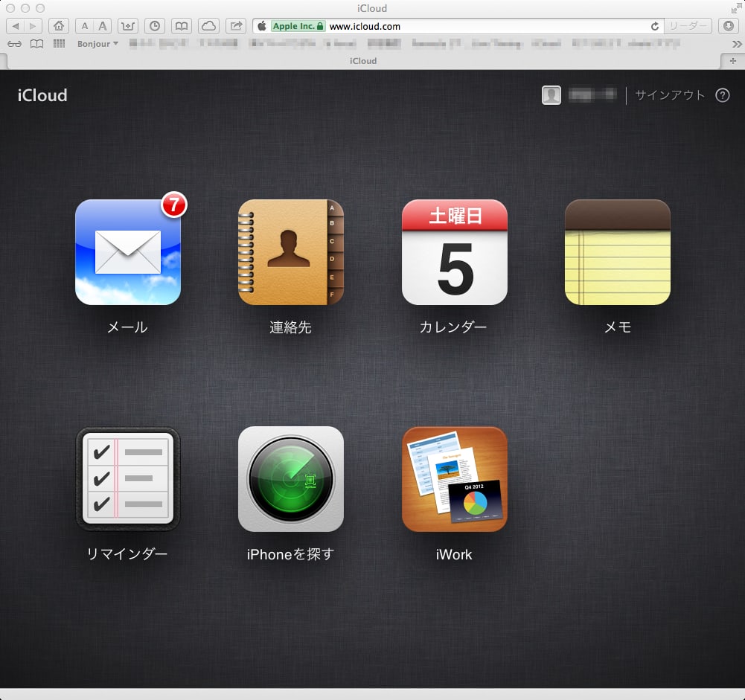Click the iPhoneを探す label text
Screen dimensions: 745x700
290,554
